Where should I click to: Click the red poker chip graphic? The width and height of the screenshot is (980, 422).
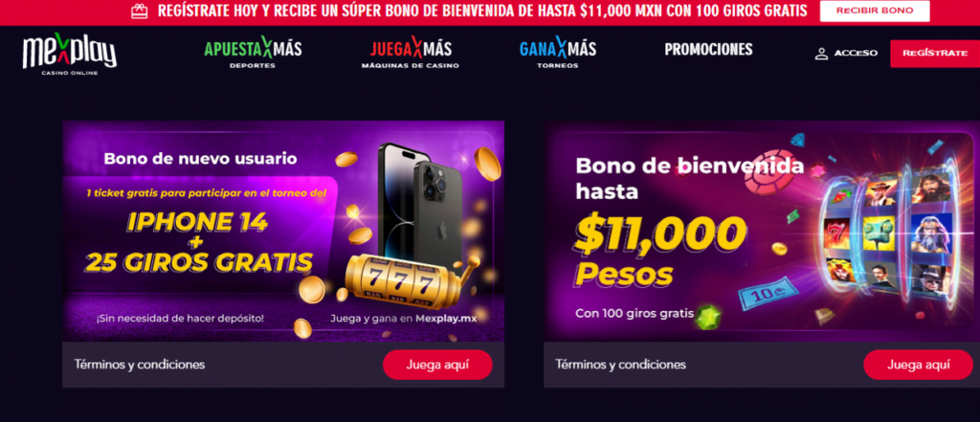(766, 173)
